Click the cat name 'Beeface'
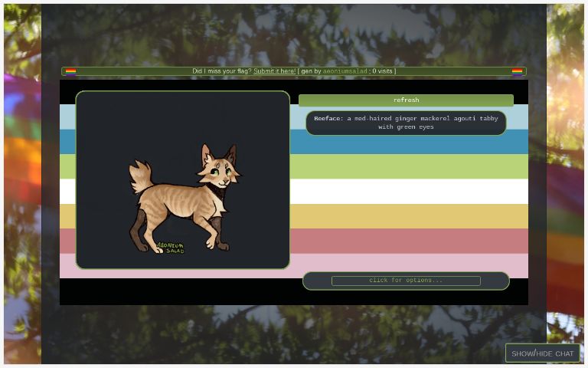This screenshot has height=368, width=588. (328, 119)
